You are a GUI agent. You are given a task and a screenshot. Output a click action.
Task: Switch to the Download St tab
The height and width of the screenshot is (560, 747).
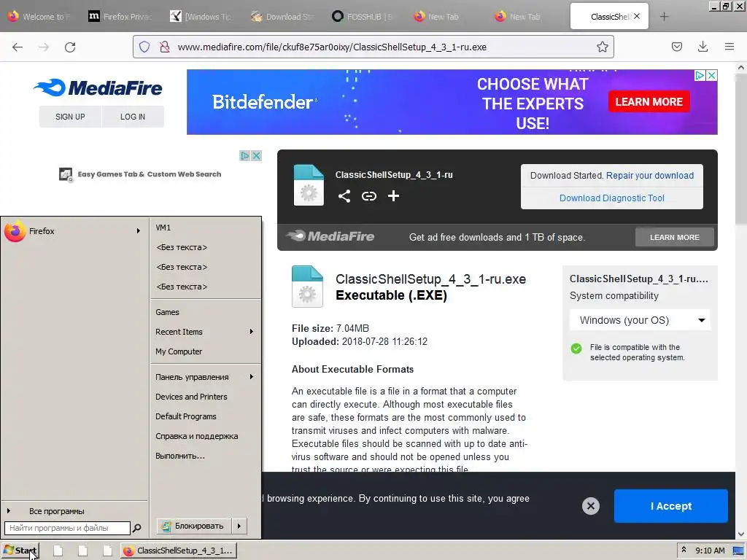[283, 17]
